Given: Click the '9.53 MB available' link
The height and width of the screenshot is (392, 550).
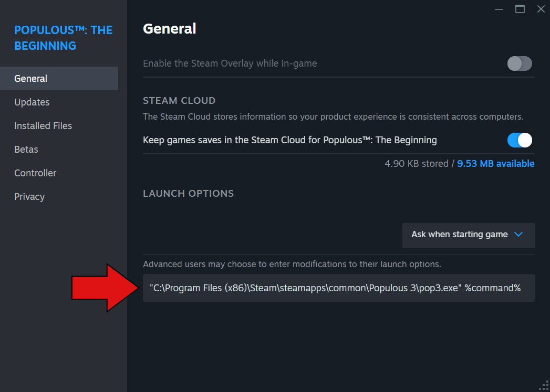Looking at the screenshot, I should click(495, 164).
